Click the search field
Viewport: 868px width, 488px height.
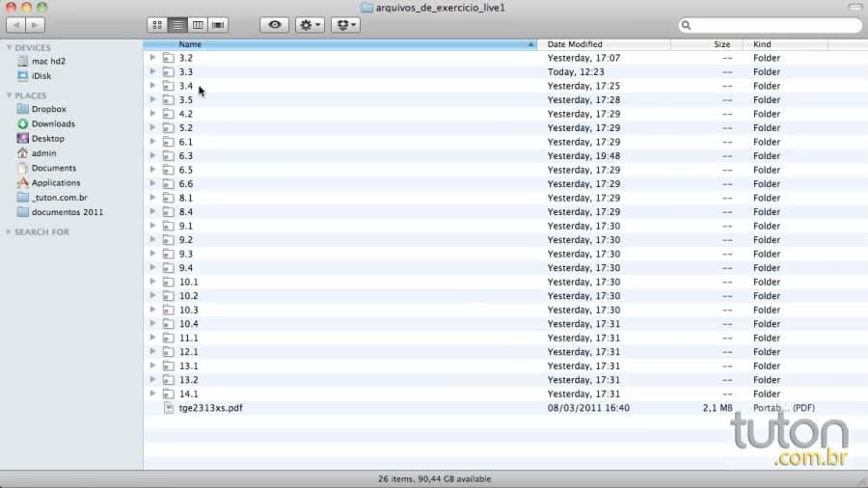(770, 25)
